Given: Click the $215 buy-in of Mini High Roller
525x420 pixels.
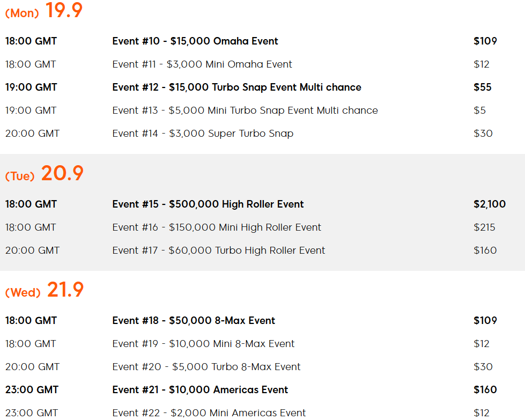Looking at the screenshot, I should coord(484,227).
